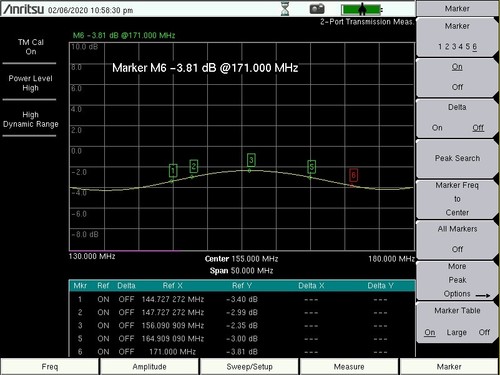This screenshot has width=500, height=375.
Task: Toggle the marker On/Off softkey
Action: click(x=457, y=77)
